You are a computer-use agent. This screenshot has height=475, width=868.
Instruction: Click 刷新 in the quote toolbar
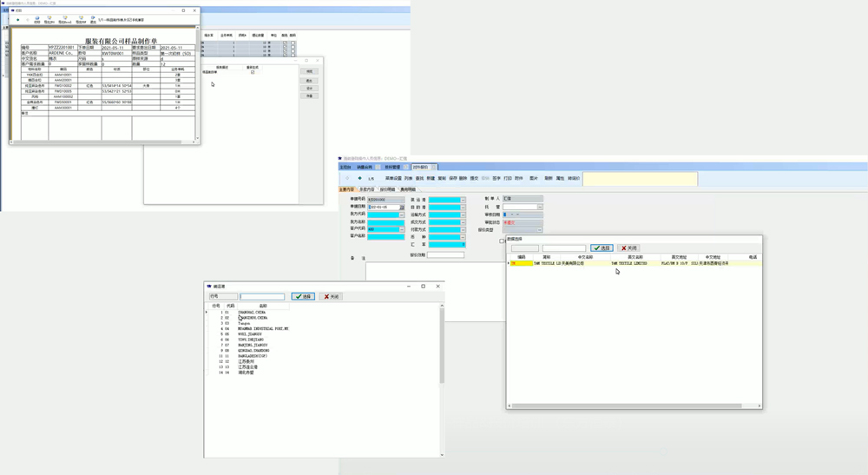548,178
